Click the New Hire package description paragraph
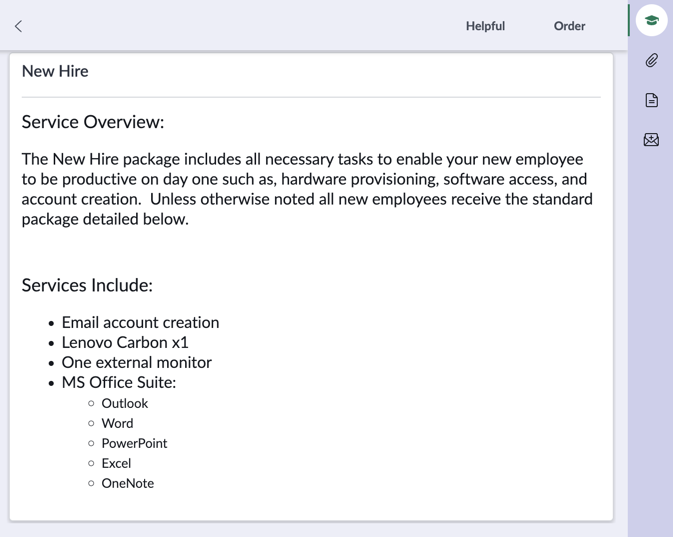Screen dimensions: 673x537 [x=307, y=189]
